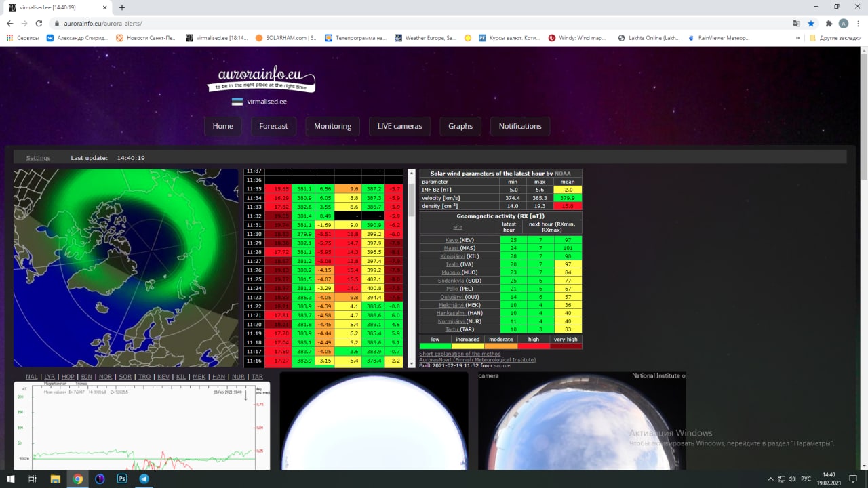868x488 pixels.
Task: Select the KEV magnetometer station tab
Action: click(163, 377)
